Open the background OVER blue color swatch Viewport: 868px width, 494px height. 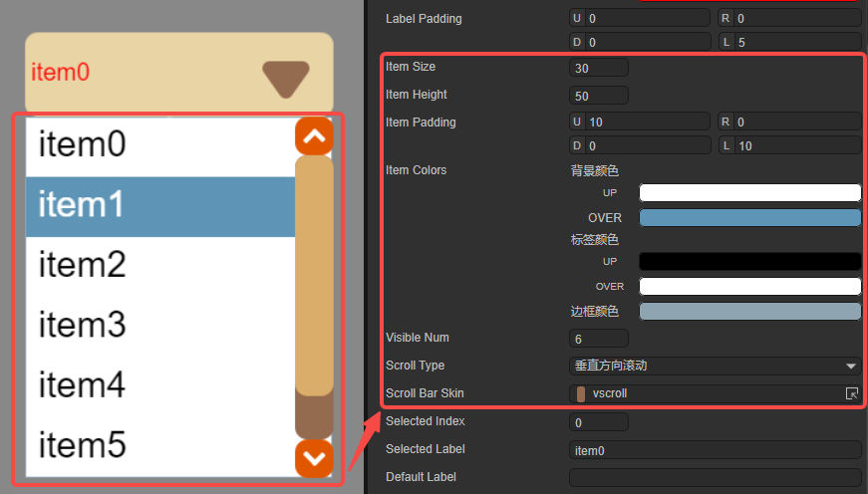point(749,218)
